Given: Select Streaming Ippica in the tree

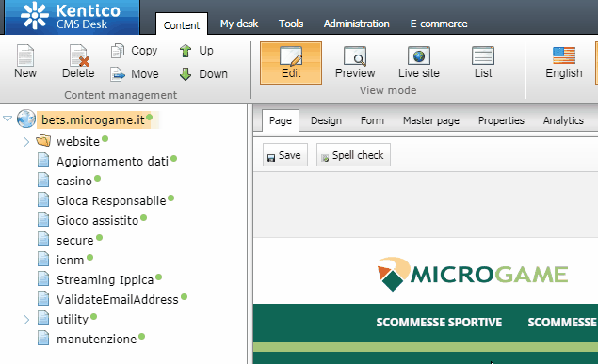Looking at the screenshot, I should point(105,280).
